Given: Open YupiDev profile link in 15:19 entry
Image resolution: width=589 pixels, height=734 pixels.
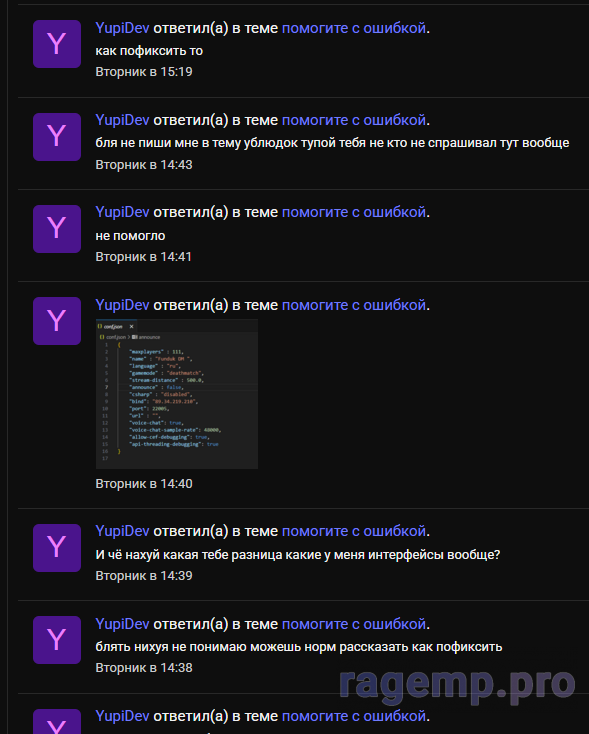Looking at the screenshot, I should pos(122,28).
